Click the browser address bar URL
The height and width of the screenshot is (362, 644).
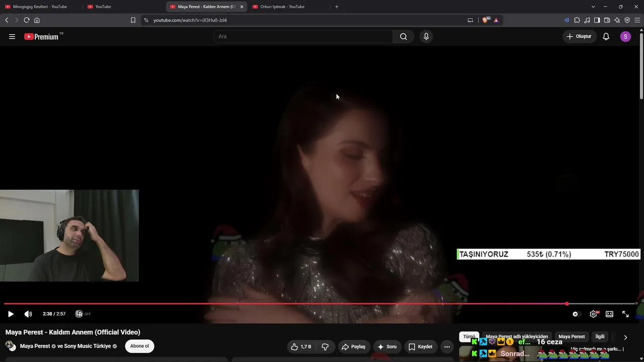(190, 20)
